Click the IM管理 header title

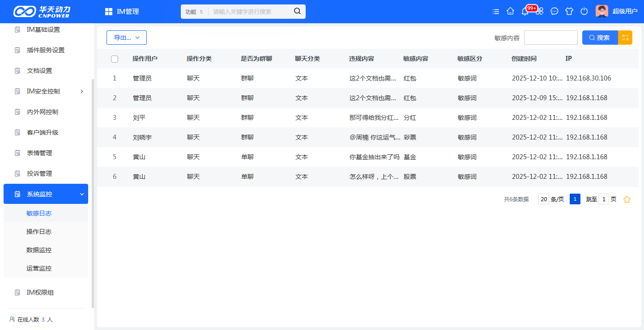(x=128, y=12)
